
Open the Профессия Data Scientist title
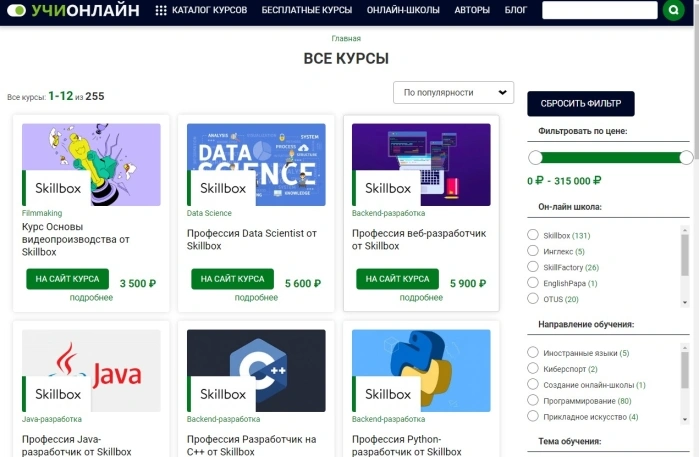[252, 239]
